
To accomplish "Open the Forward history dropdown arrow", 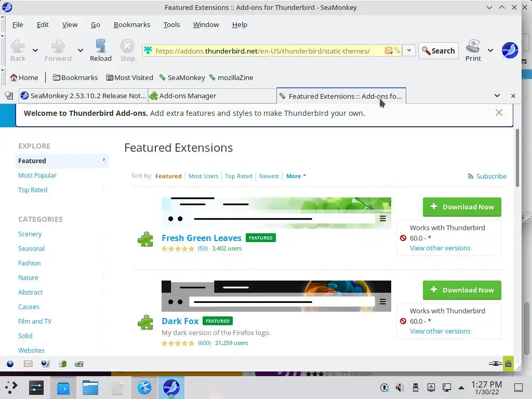I will point(81,50).
